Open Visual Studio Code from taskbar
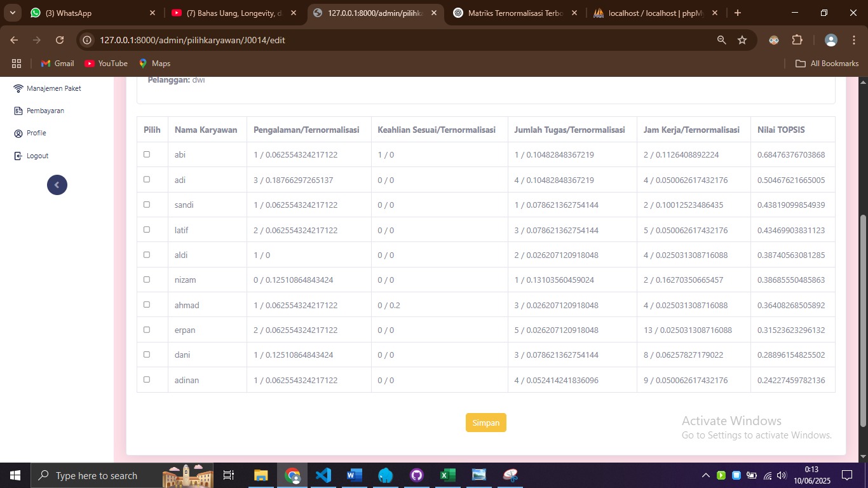 (323, 475)
